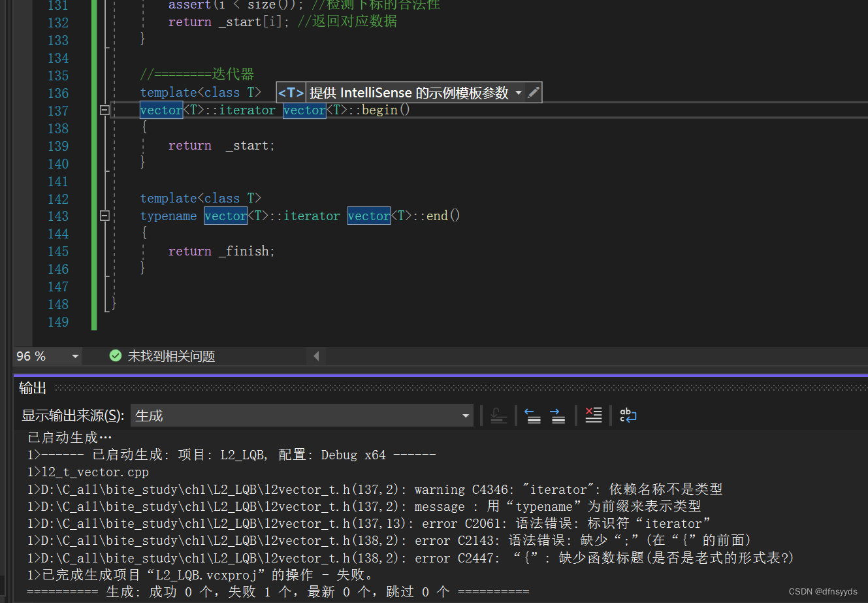
Task: Go to previous message in Output
Action: click(533, 416)
